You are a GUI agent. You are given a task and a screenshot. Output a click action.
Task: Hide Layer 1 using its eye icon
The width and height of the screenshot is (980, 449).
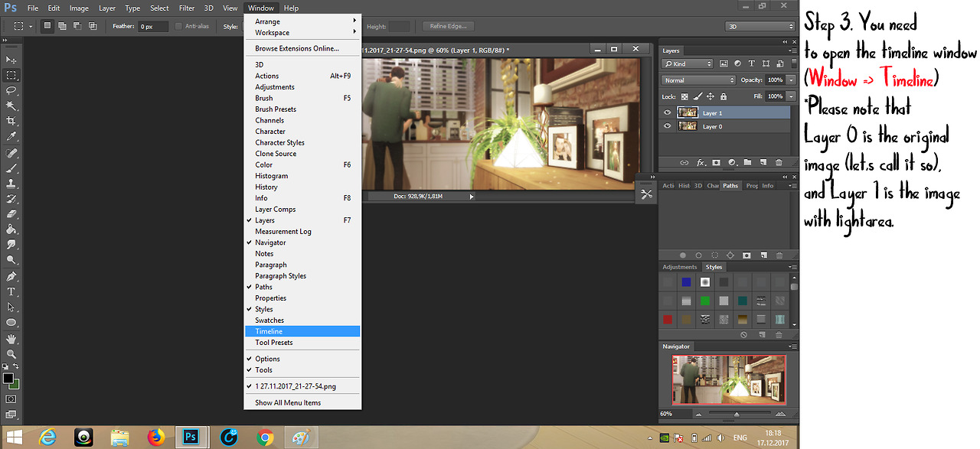(x=667, y=112)
